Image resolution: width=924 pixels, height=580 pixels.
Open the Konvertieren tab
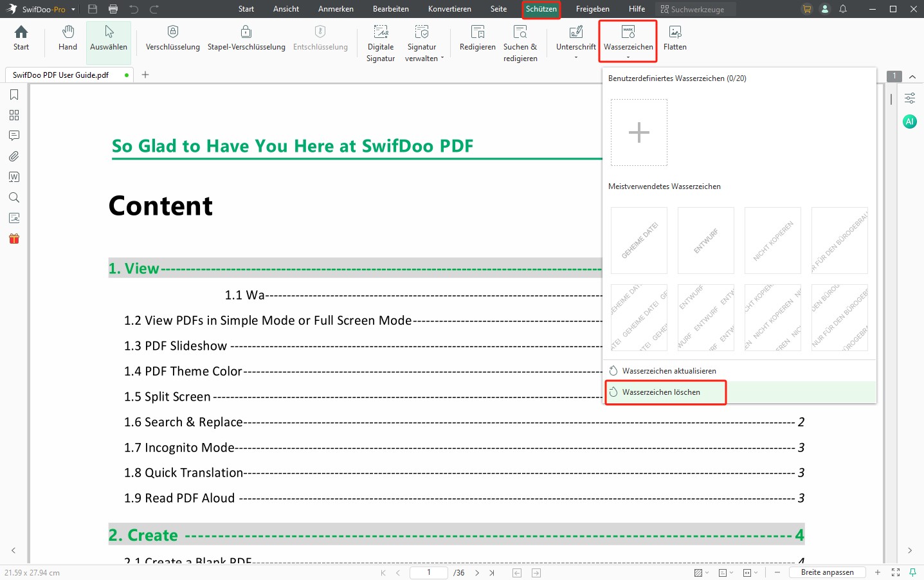tap(449, 9)
